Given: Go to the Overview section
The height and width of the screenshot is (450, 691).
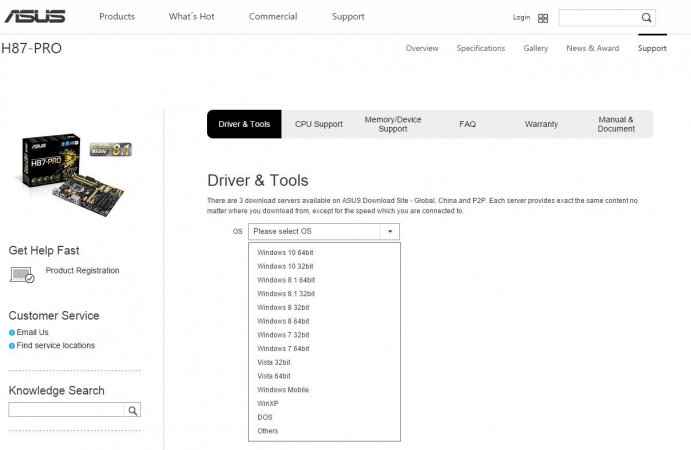Looking at the screenshot, I should (x=422, y=48).
